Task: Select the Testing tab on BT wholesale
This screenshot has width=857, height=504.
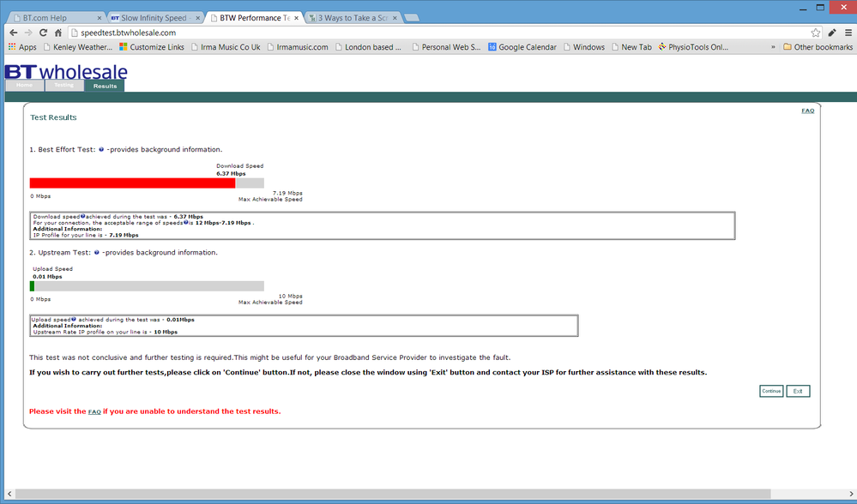Action: [64, 86]
